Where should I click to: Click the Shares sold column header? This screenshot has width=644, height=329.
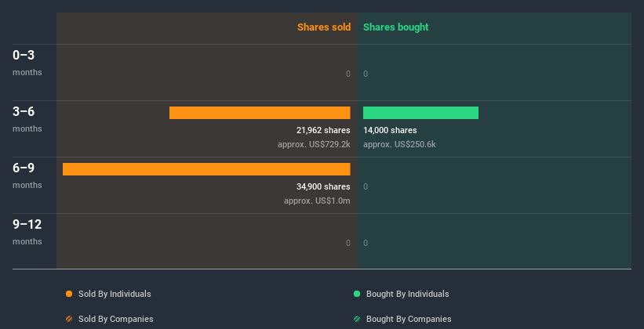(x=324, y=27)
